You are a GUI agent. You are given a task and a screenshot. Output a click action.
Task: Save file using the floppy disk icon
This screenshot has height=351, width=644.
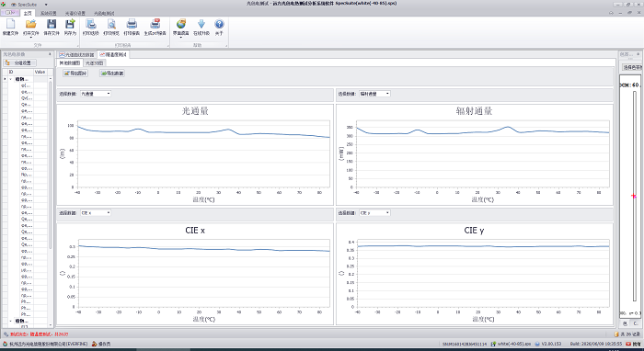coord(52,27)
